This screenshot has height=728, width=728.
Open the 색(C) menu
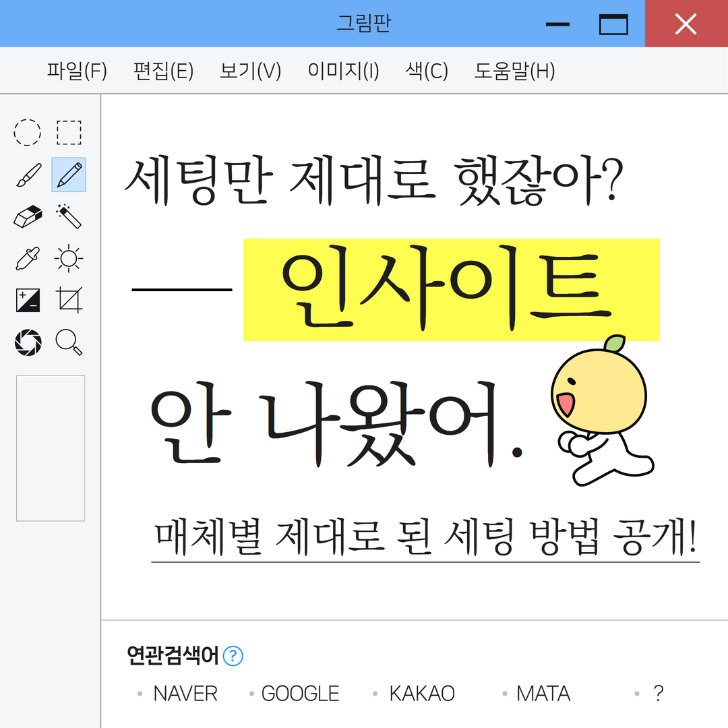point(426,71)
